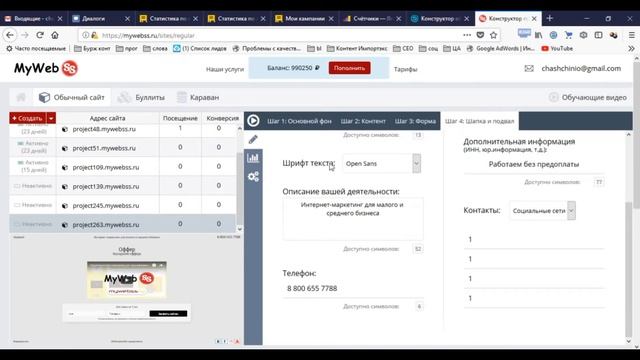Toggle the Неактивно status for project245

(x=33, y=205)
